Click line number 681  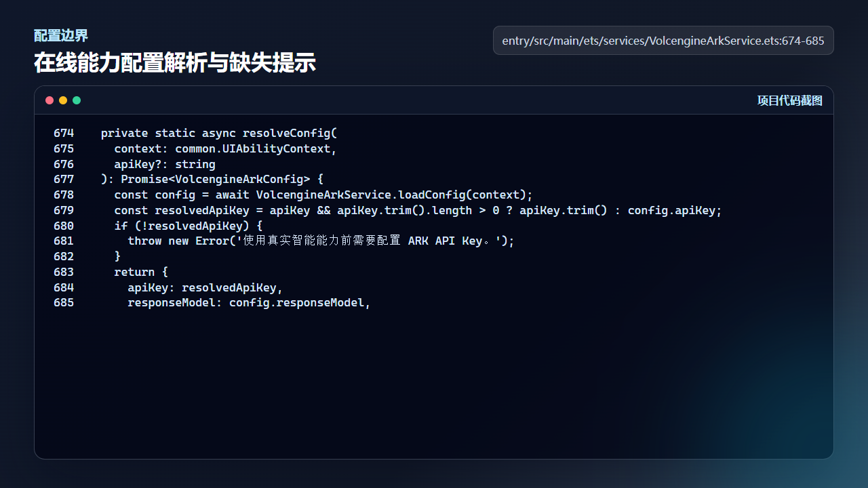(64, 241)
